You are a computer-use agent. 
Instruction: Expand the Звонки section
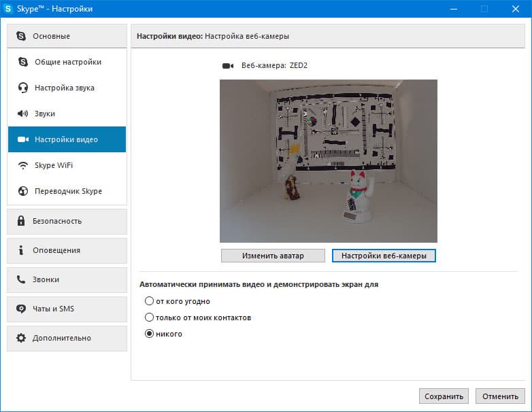tap(67, 279)
